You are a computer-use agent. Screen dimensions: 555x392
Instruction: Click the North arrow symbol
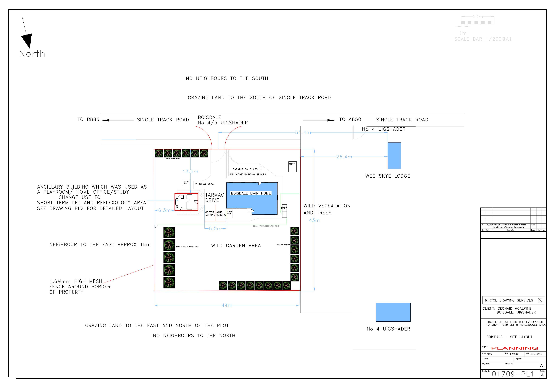click(x=27, y=33)
